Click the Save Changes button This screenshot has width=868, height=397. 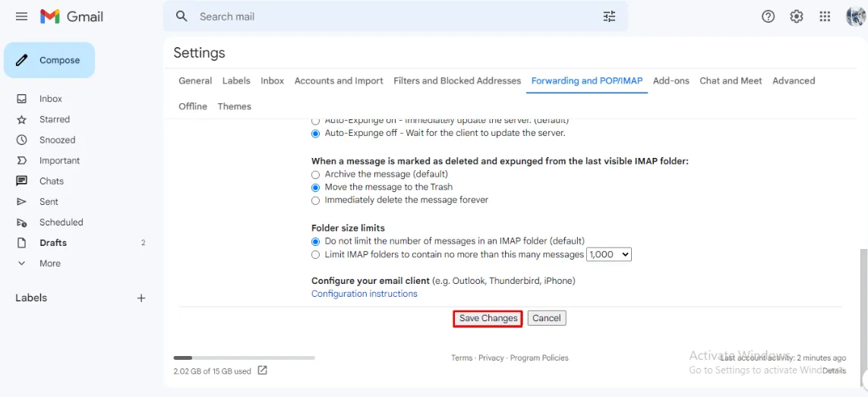click(488, 319)
